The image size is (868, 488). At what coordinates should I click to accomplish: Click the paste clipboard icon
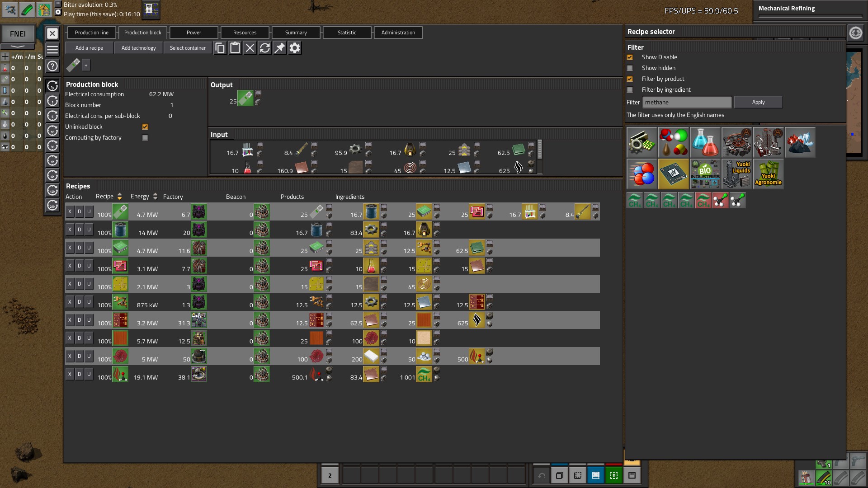pos(235,48)
